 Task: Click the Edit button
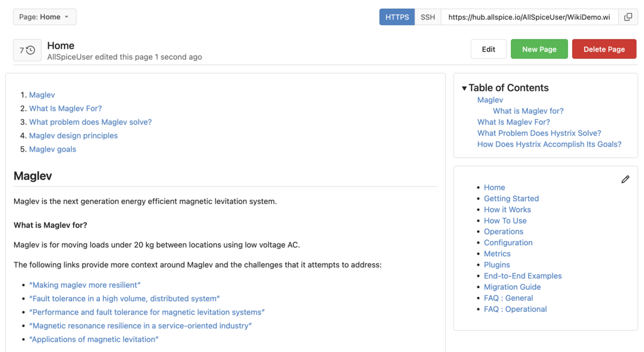[x=488, y=49]
